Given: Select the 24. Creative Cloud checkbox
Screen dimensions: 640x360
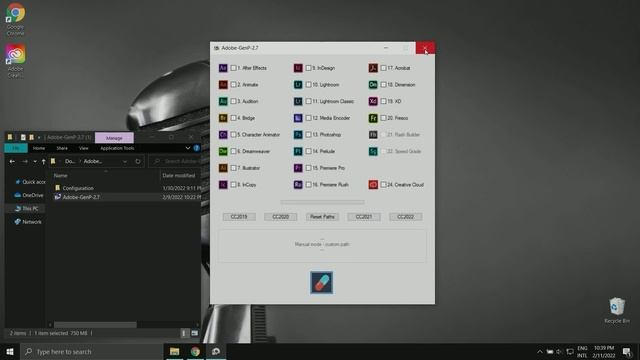Looking at the screenshot, I should tap(384, 185).
